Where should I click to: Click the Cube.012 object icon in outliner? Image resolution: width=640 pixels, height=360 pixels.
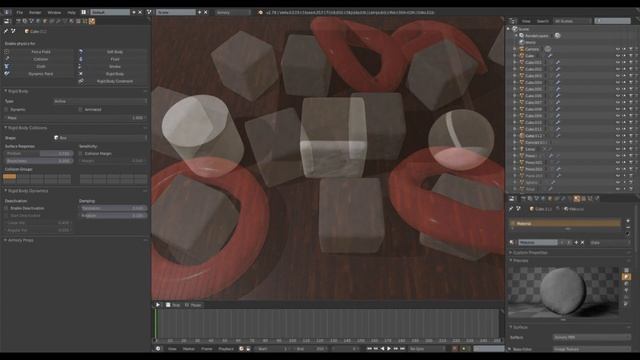tap(522, 136)
